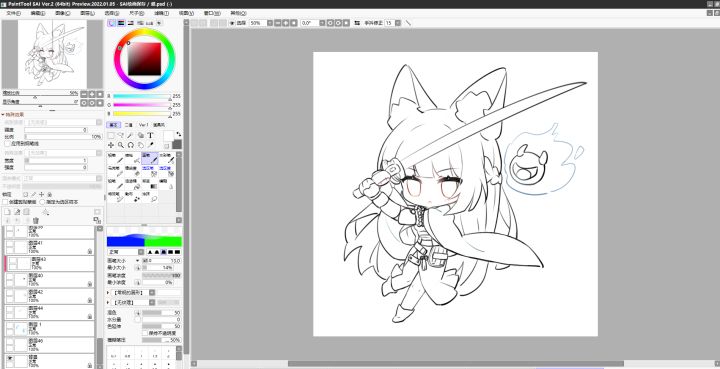The height and width of the screenshot is (369, 720).
Task: Open the rotation angle dropdown in toolbar
Action: (x=322, y=22)
